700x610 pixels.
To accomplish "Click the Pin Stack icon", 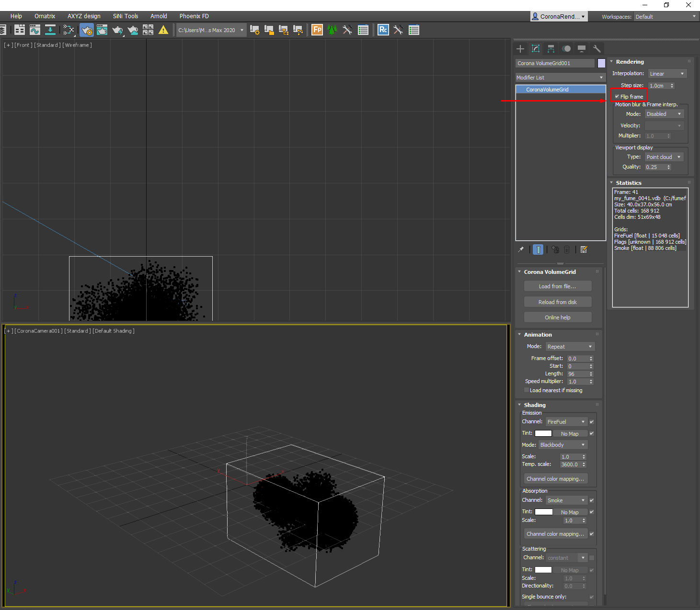I will 521,249.
